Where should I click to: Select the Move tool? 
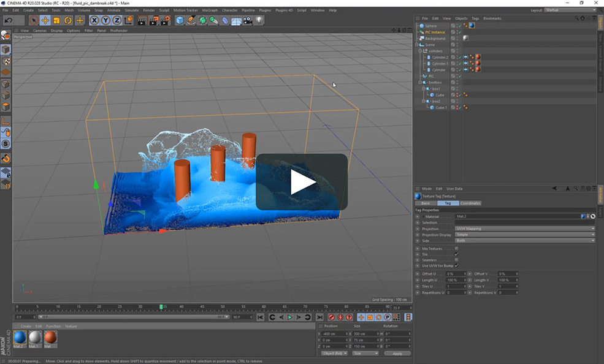(x=44, y=20)
